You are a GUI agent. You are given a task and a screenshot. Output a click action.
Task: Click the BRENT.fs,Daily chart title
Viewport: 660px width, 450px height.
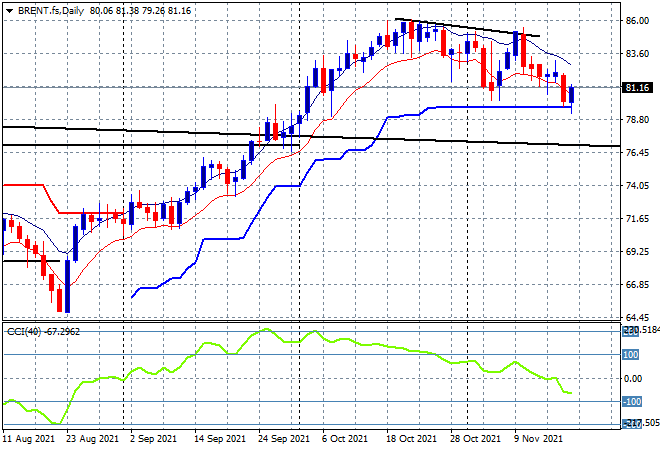coord(51,11)
